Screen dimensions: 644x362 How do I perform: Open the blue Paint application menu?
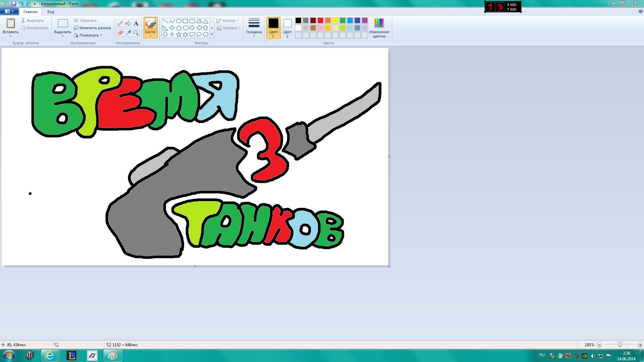9,11
